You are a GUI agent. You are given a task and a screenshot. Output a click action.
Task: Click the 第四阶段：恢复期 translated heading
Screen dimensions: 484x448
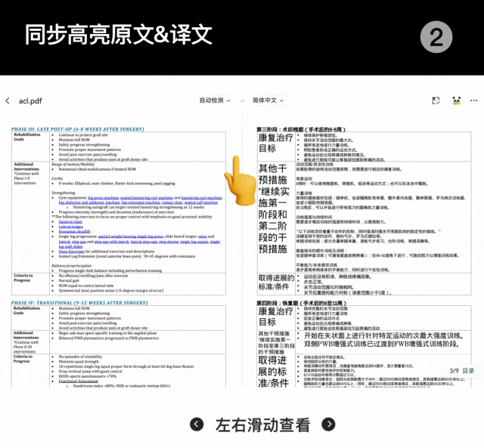point(302,303)
